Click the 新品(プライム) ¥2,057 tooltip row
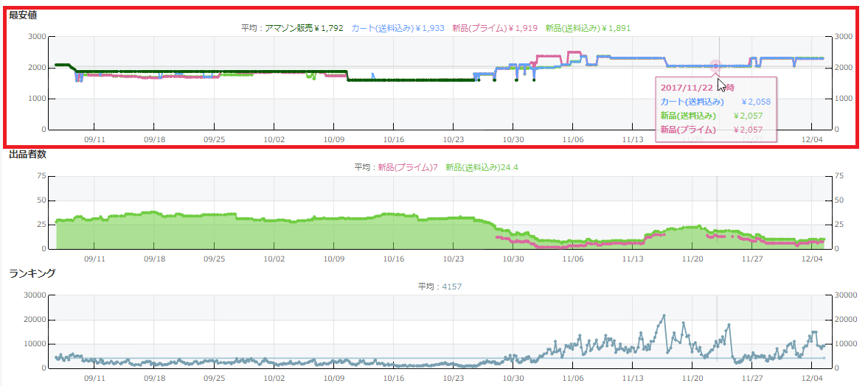The height and width of the screenshot is (386, 868). 715,130
